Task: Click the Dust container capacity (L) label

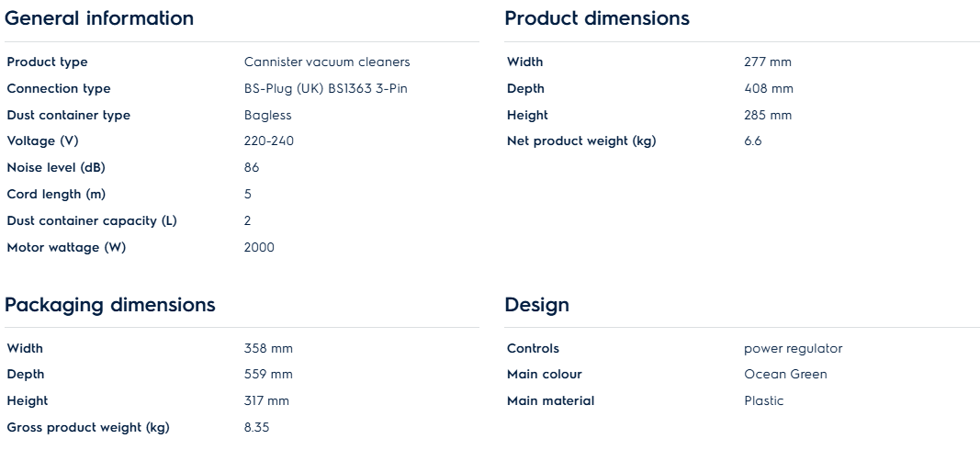Action: pos(92,221)
